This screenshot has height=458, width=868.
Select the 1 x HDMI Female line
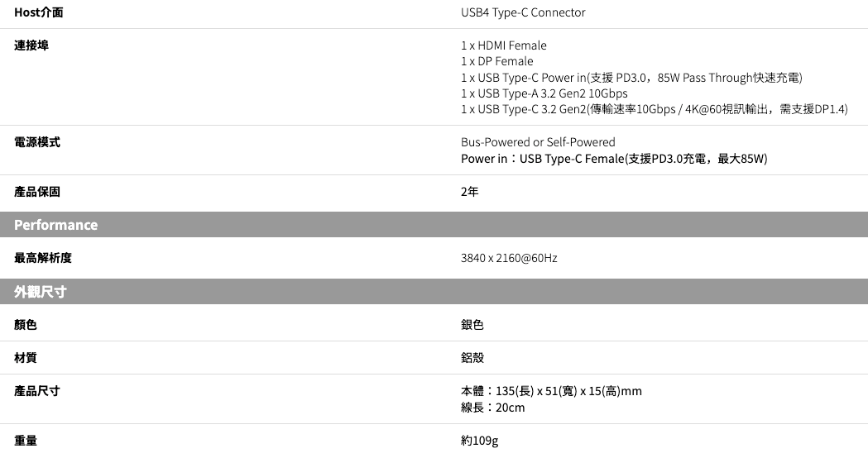(503, 45)
